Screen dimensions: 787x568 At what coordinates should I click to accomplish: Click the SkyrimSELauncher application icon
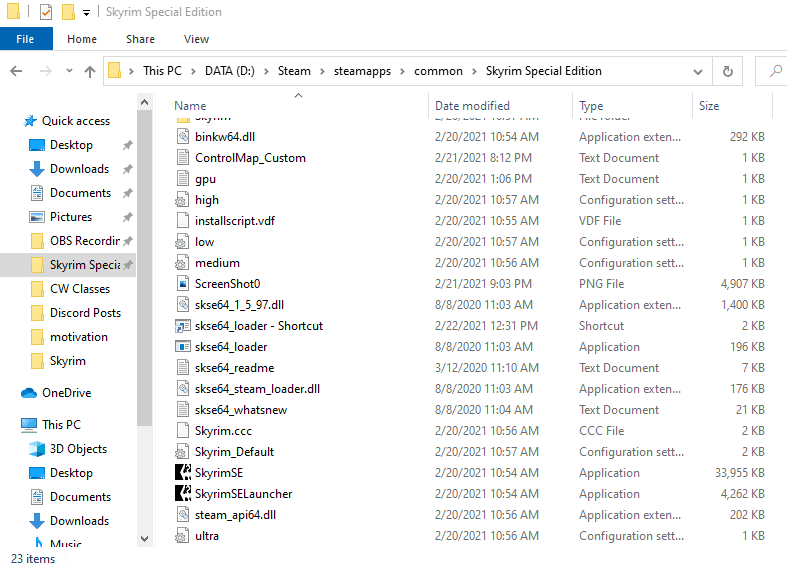[183, 494]
